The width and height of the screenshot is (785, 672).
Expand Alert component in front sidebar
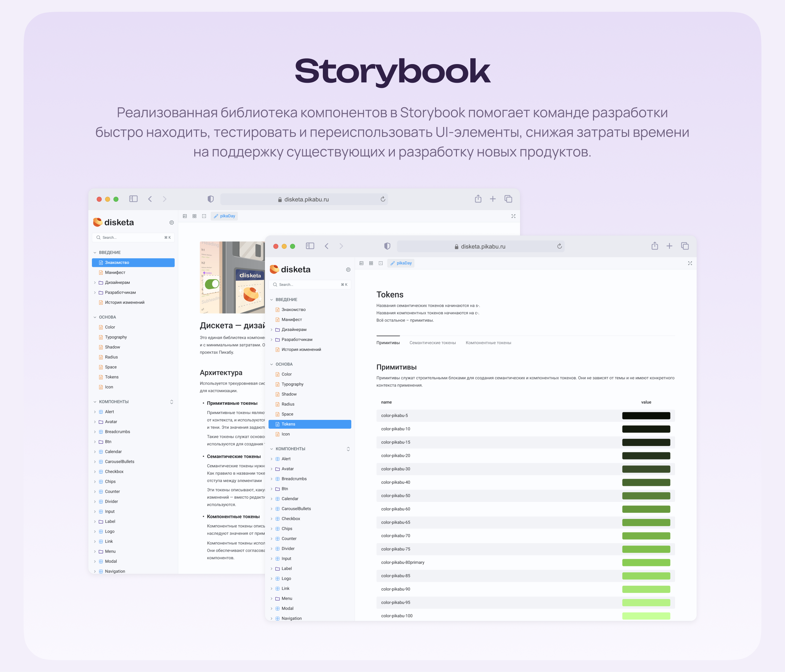271,459
